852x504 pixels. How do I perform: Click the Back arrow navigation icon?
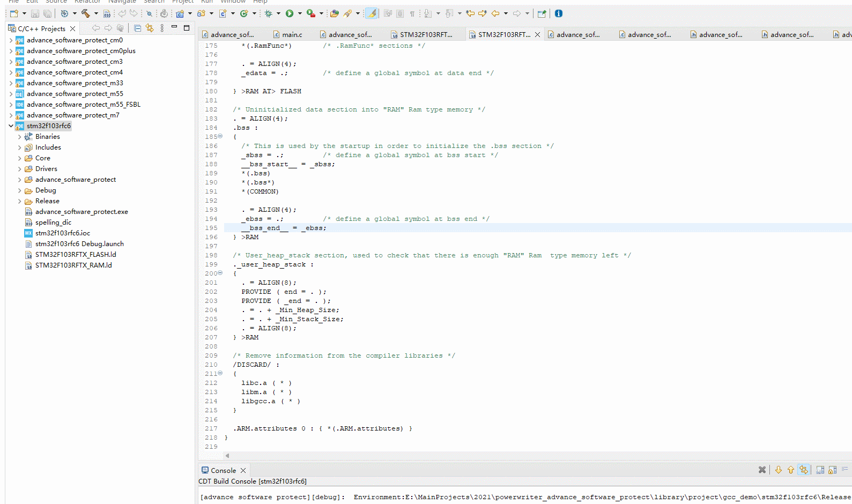coord(495,13)
